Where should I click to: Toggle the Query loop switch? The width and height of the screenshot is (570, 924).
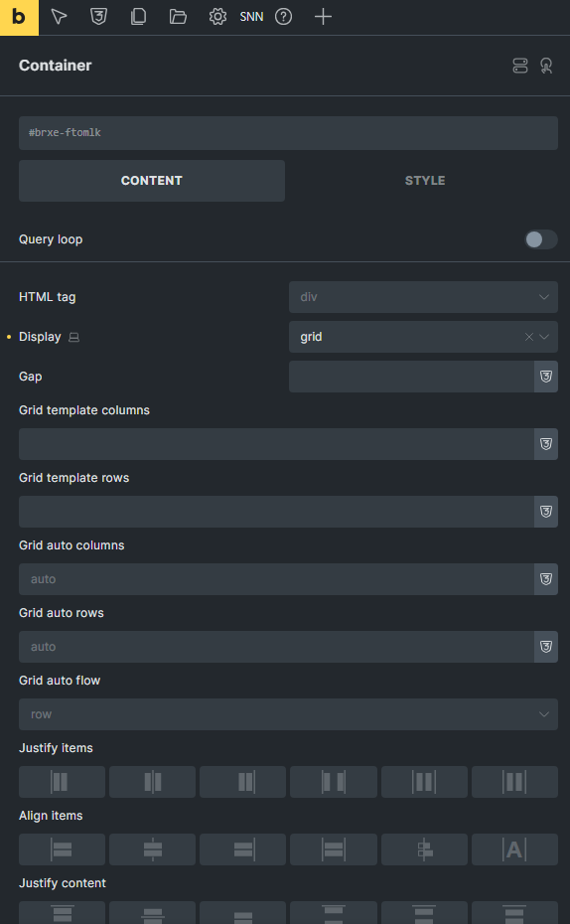pos(540,239)
